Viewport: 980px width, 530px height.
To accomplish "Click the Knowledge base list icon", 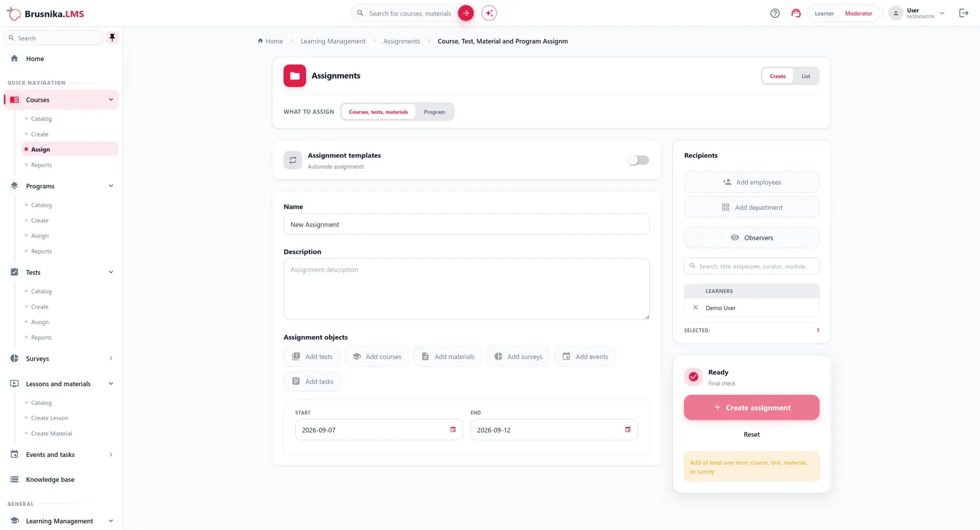I will coord(14,479).
